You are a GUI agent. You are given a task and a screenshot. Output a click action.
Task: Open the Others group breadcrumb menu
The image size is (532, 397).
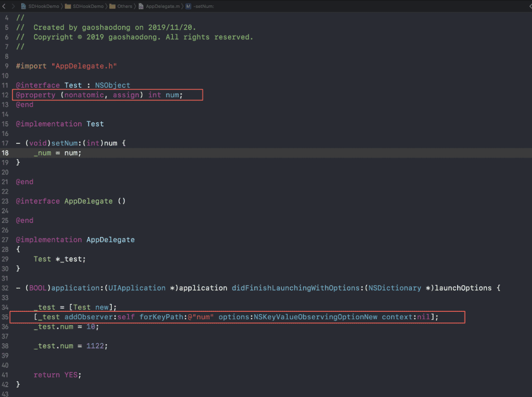pyautogui.click(x=125, y=6)
